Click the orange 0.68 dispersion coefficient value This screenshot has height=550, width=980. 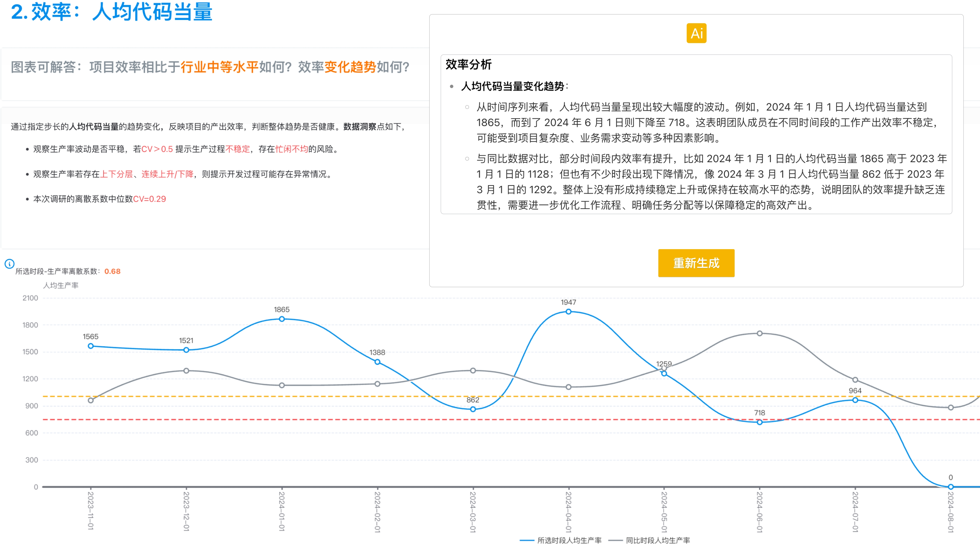click(x=112, y=271)
